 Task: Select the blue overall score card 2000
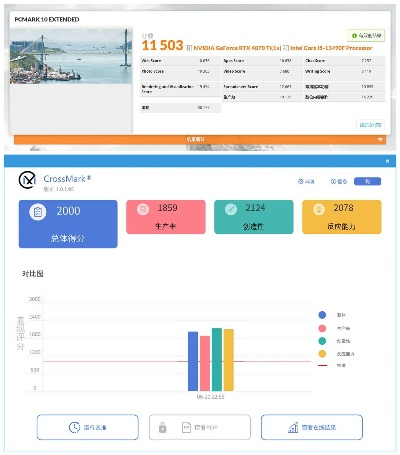68,224
